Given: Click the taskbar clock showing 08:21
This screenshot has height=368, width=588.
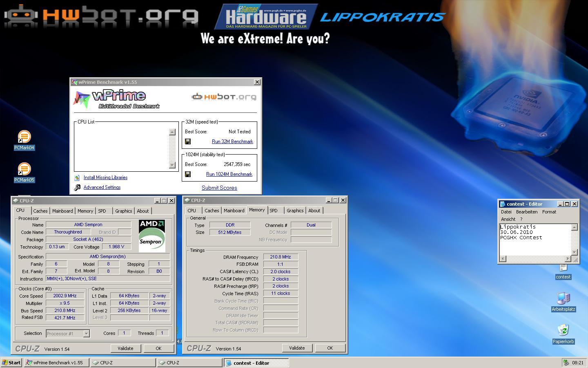Looking at the screenshot, I should [x=578, y=363].
